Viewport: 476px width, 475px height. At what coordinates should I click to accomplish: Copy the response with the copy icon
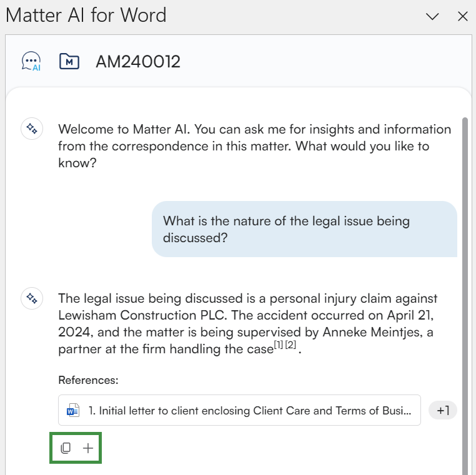[66, 448]
